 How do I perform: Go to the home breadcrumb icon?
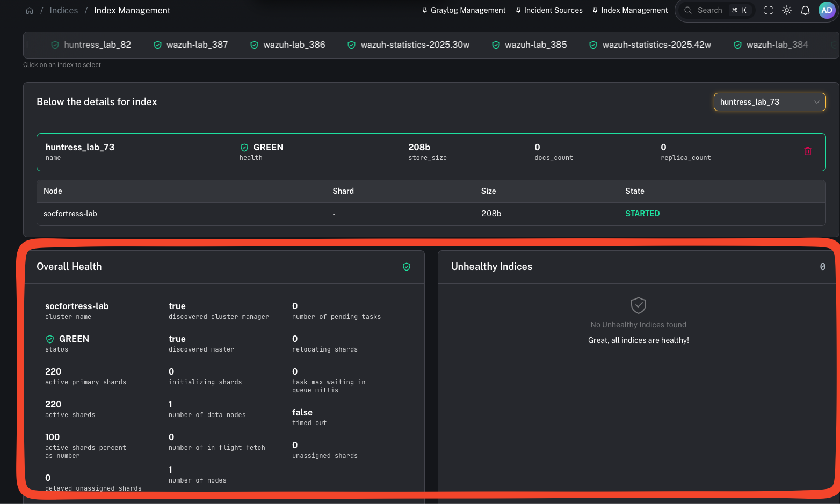pyautogui.click(x=30, y=11)
